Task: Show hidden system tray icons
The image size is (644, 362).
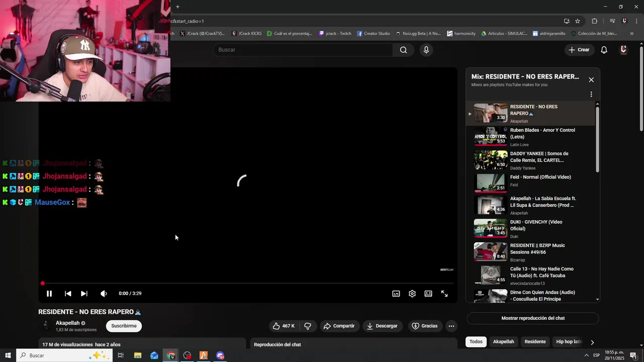Action: [x=586, y=355]
